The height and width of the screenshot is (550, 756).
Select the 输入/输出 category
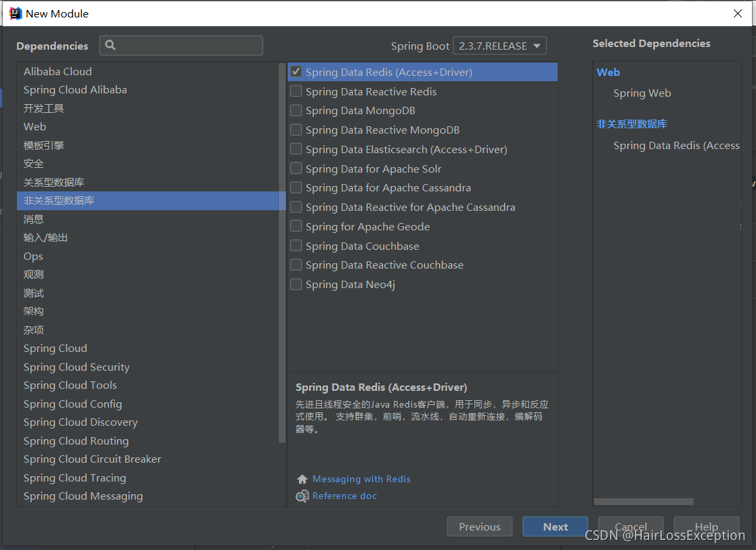pos(148,238)
